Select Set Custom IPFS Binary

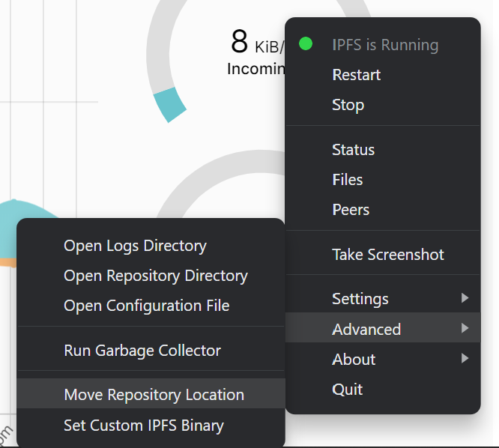(143, 426)
